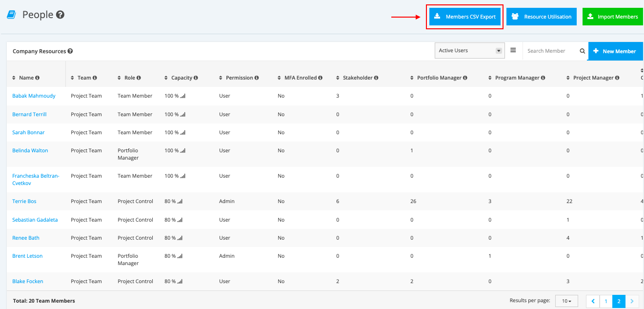Open the Results per page dropdown
The height and width of the screenshot is (309, 644).
[566, 301]
